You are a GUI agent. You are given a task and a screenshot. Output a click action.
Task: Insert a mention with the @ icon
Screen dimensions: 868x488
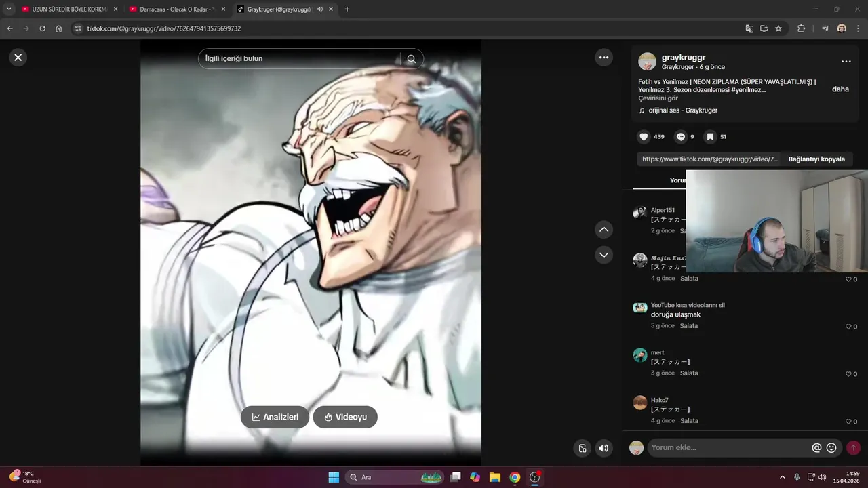(x=816, y=448)
